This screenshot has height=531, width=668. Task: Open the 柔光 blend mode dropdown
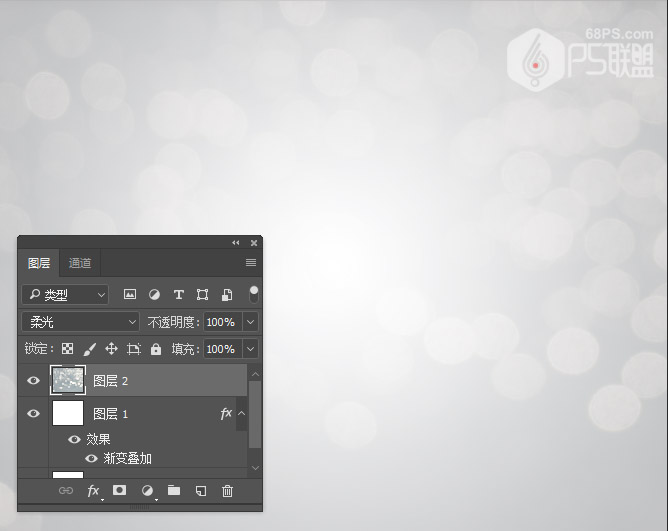pos(80,322)
